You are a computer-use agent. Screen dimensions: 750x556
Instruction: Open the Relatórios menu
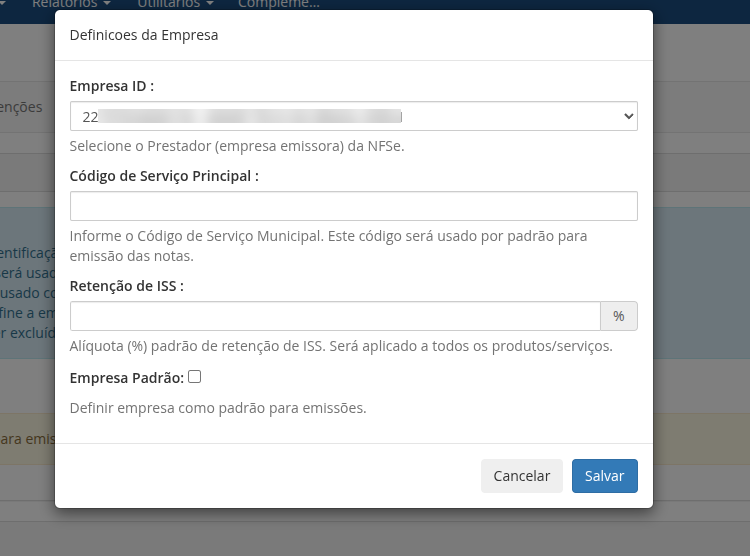pyautogui.click(x=71, y=4)
